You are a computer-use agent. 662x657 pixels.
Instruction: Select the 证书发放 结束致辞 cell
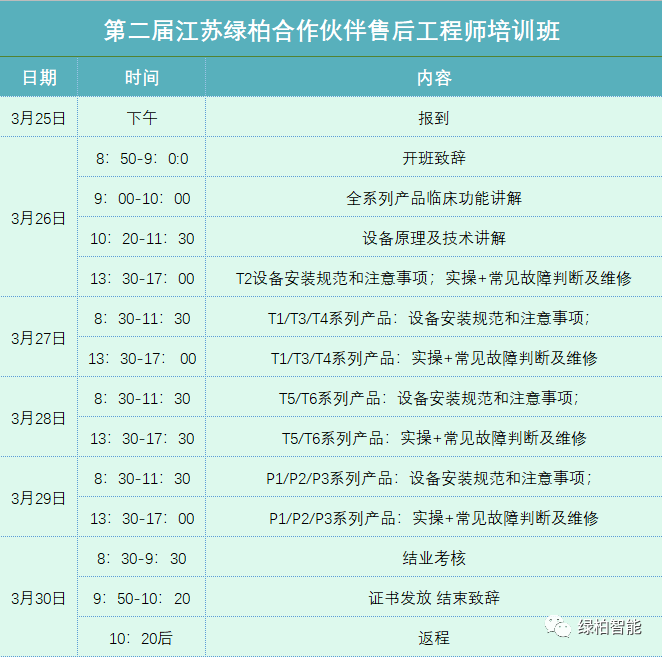[433, 598]
